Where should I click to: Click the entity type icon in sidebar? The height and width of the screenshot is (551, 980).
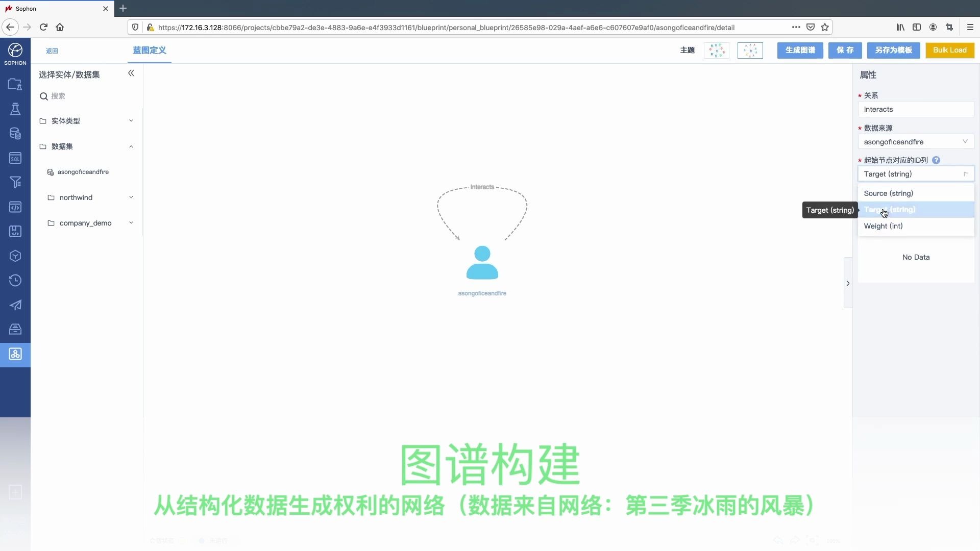click(42, 120)
